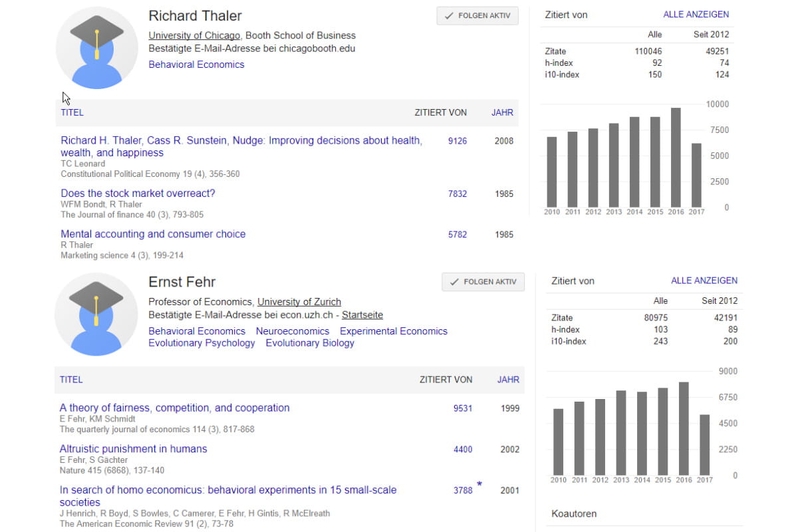Screen dimensions: 798x532
Task: Click Richard Thaler's profile avatar
Action: [97, 48]
